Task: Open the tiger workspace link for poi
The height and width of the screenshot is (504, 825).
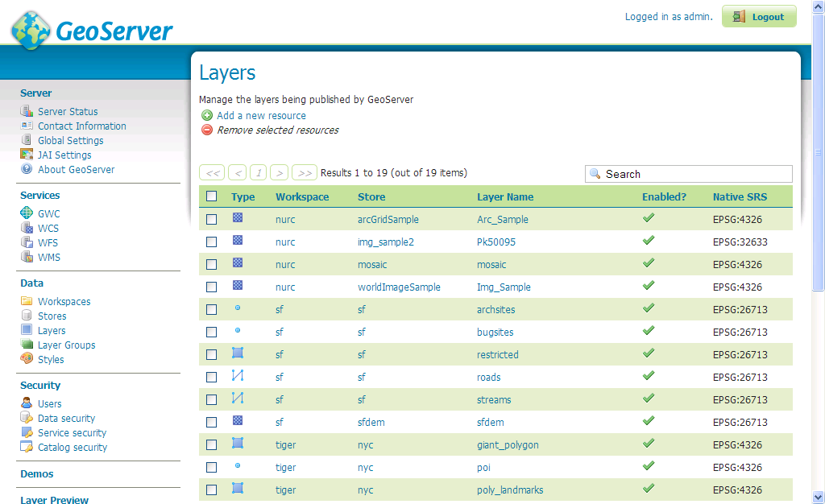Action: (286, 467)
